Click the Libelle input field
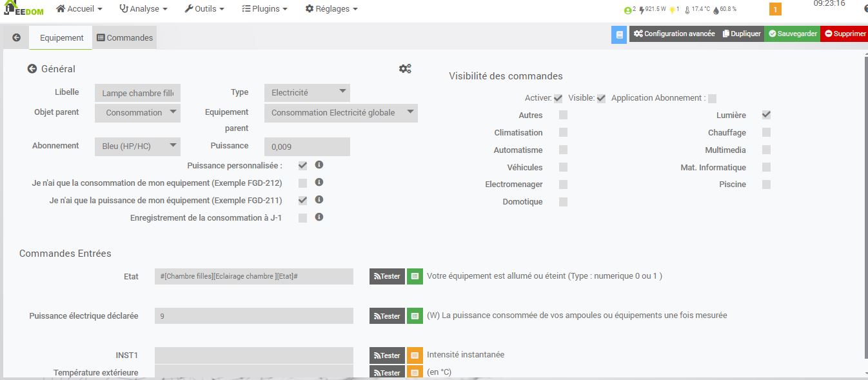Image resolution: width=868 pixels, height=380 pixels. click(x=138, y=93)
